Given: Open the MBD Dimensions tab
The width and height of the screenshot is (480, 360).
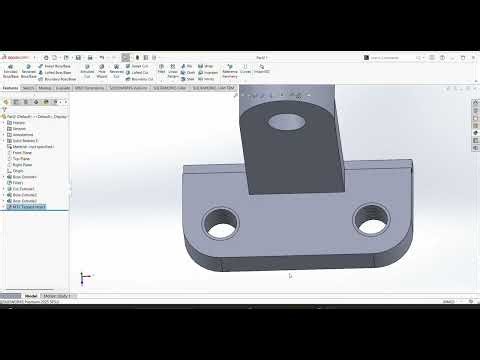Looking at the screenshot, I should coord(89,88).
